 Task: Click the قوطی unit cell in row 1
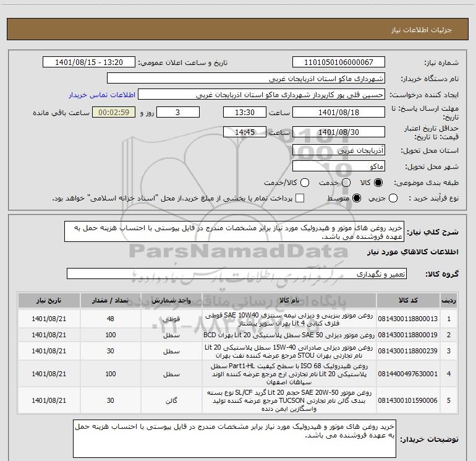tap(171, 319)
